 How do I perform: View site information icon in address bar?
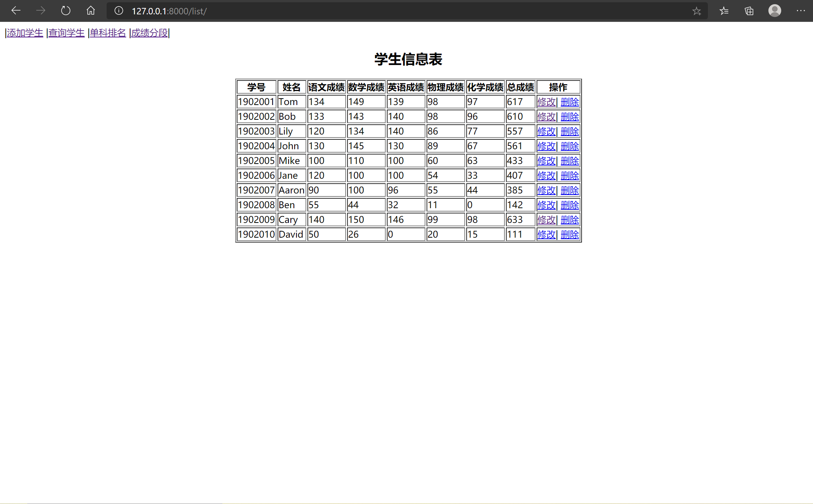(x=119, y=11)
